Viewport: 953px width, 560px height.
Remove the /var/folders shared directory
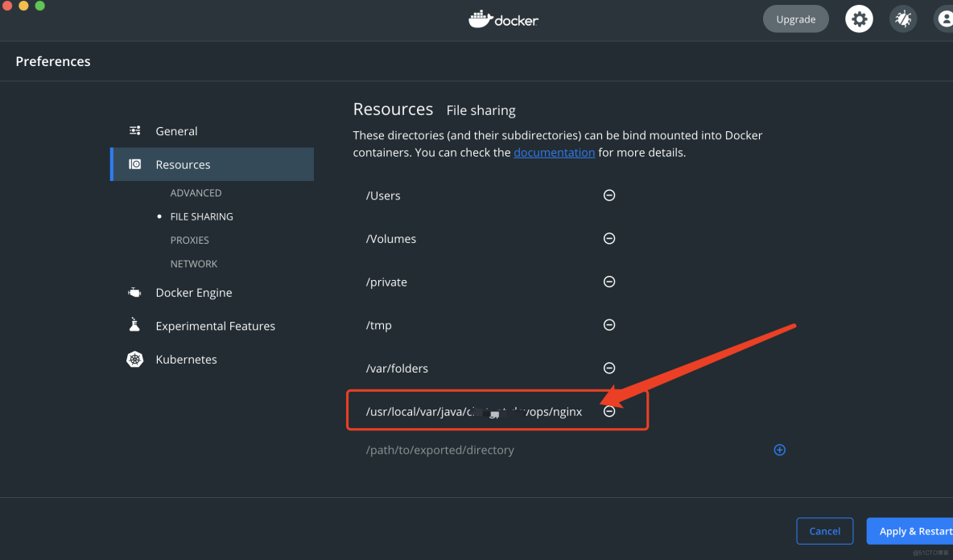pos(609,368)
